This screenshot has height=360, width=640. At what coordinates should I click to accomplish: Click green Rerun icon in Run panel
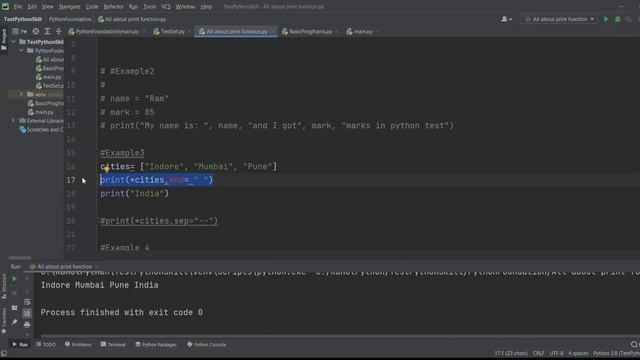(14, 279)
